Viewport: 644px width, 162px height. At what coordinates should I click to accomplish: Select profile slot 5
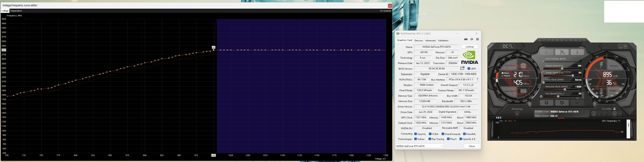pyautogui.click(x=615, y=114)
